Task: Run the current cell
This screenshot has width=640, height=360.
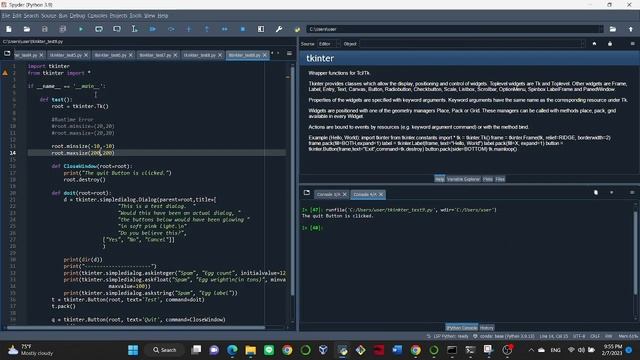Action: click(99, 29)
